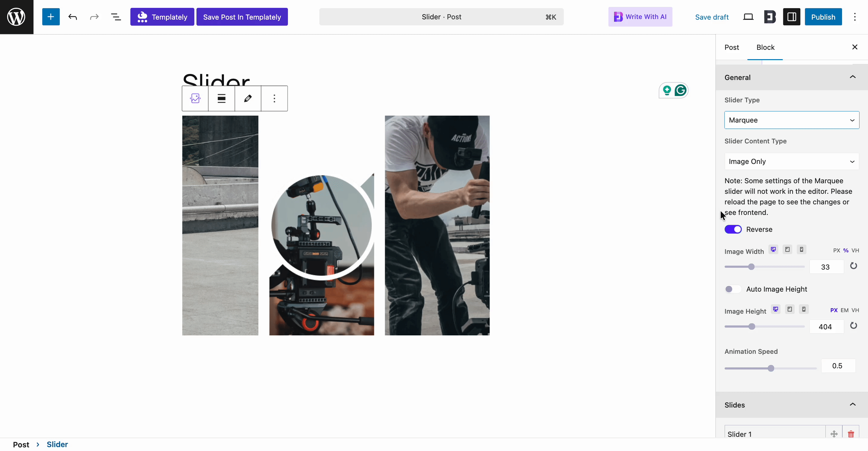
Task: Disable the Reverse toggle
Action: tap(733, 229)
